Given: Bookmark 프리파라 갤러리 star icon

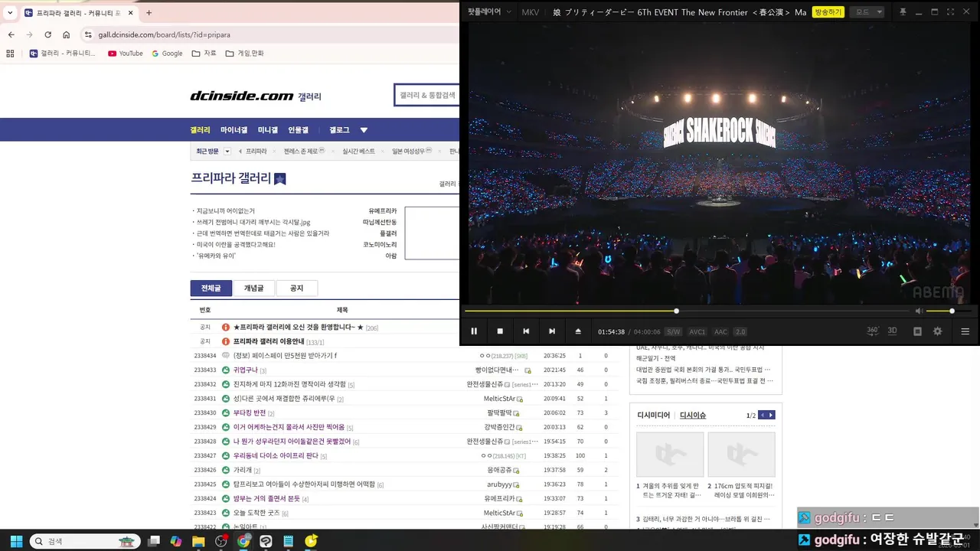Looking at the screenshot, I should [x=279, y=178].
